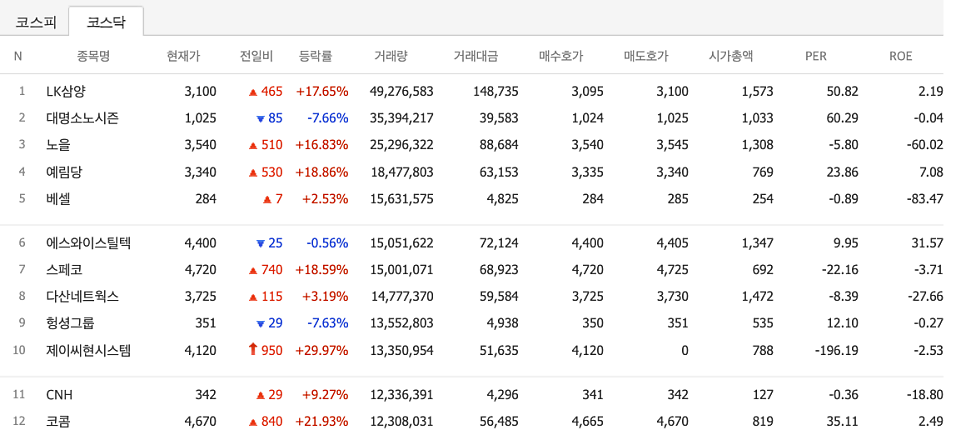966x435 pixels.
Task: Click the +29.97% change rate
Action: [322, 351]
